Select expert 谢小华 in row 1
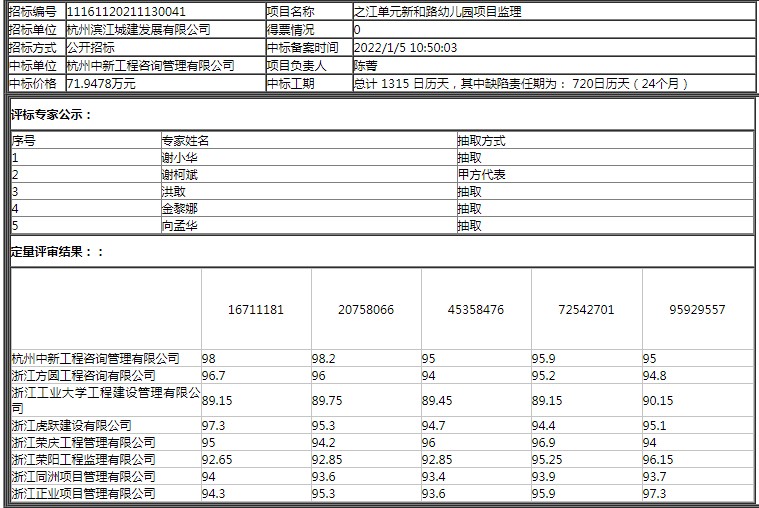 (179, 158)
